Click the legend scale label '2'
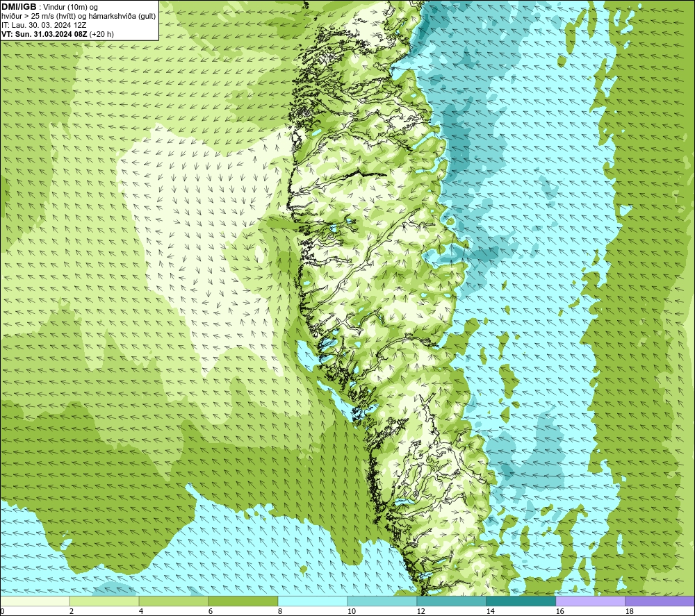 point(72,611)
